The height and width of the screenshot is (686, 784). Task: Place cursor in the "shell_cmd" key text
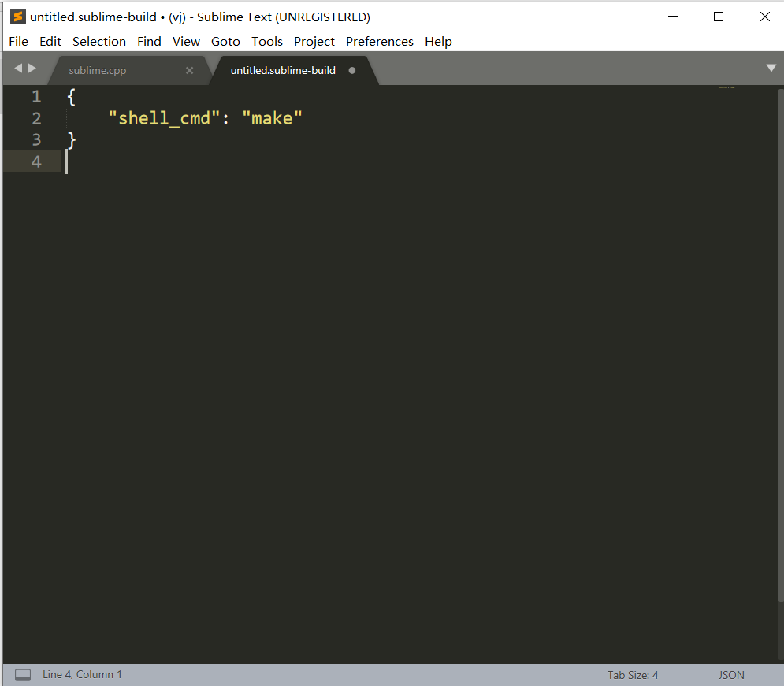pos(164,118)
